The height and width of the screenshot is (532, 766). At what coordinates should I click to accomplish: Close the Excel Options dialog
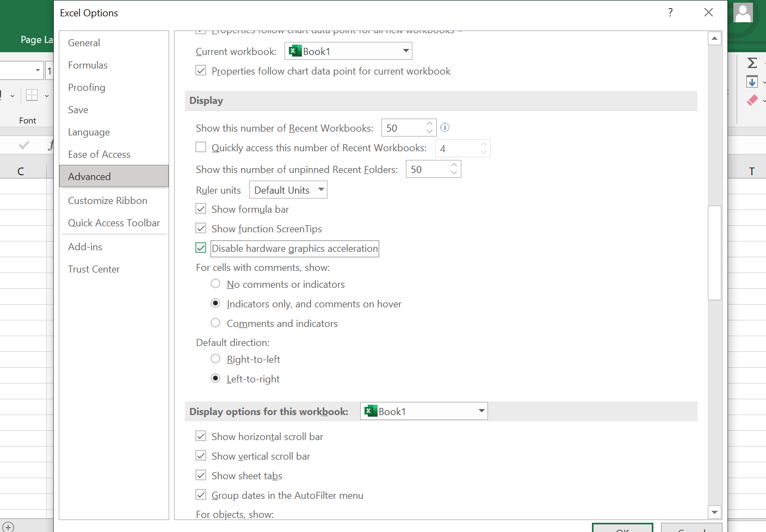coord(708,13)
